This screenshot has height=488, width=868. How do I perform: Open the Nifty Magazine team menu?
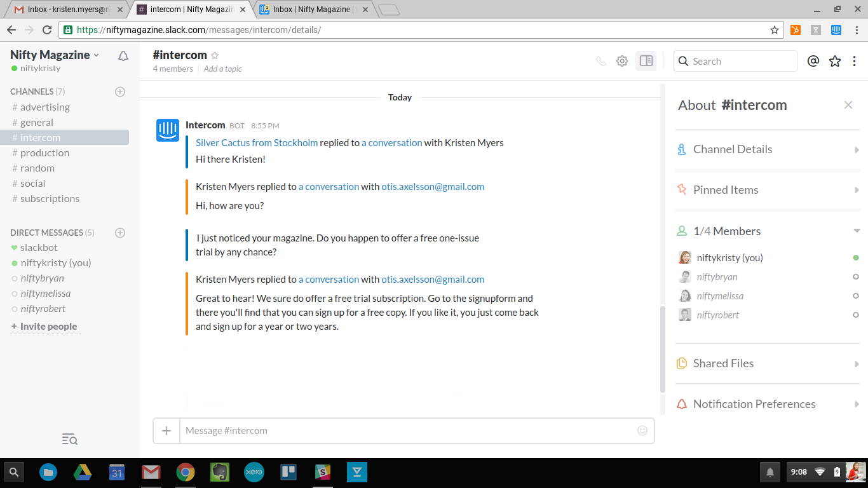point(55,55)
